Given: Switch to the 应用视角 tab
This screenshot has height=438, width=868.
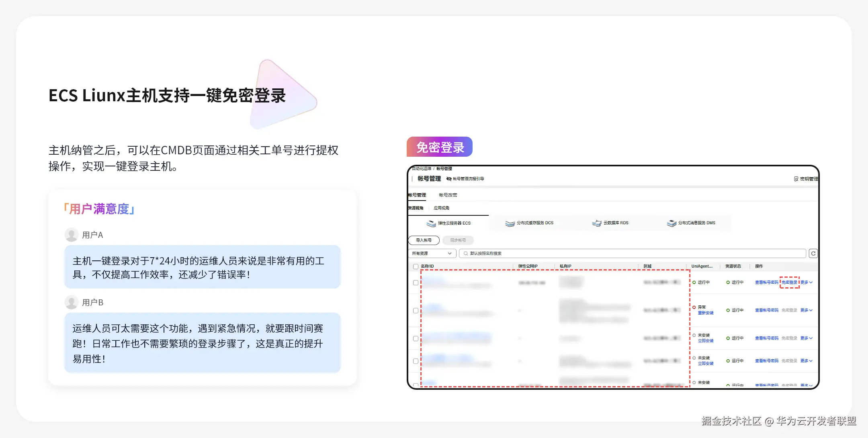Looking at the screenshot, I should tap(441, 208).
